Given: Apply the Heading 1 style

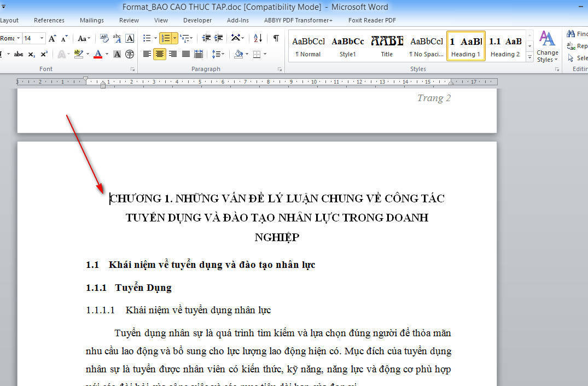Looking at the screenshot, I should [x=465, y=46].
